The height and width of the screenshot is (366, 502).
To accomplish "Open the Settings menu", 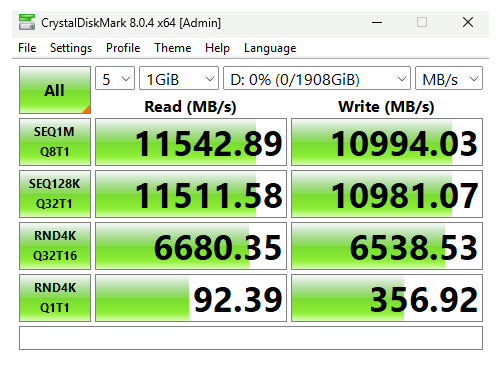I will pyautogui.click(x=71, y=48).
